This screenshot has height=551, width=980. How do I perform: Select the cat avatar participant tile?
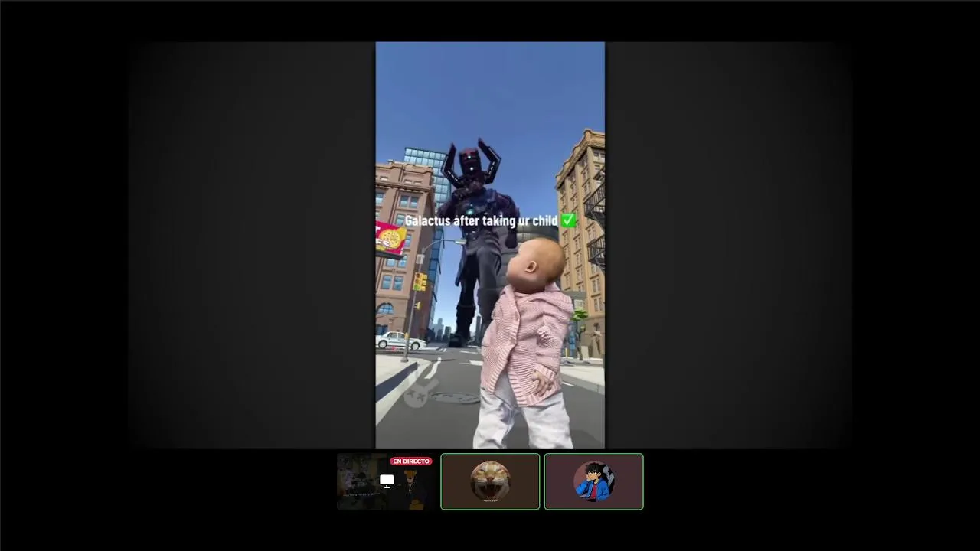pos(490,481)
